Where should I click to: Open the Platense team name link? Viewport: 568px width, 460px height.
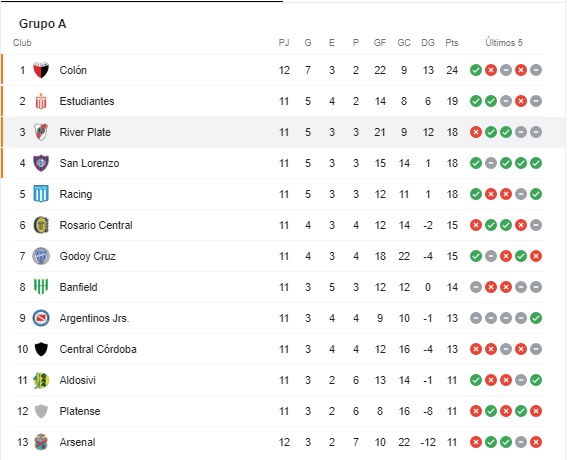coord(80,411)
